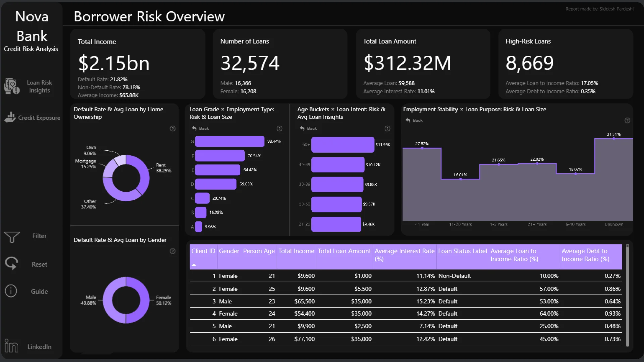Click the Filter funnel icon

point(12,237)
